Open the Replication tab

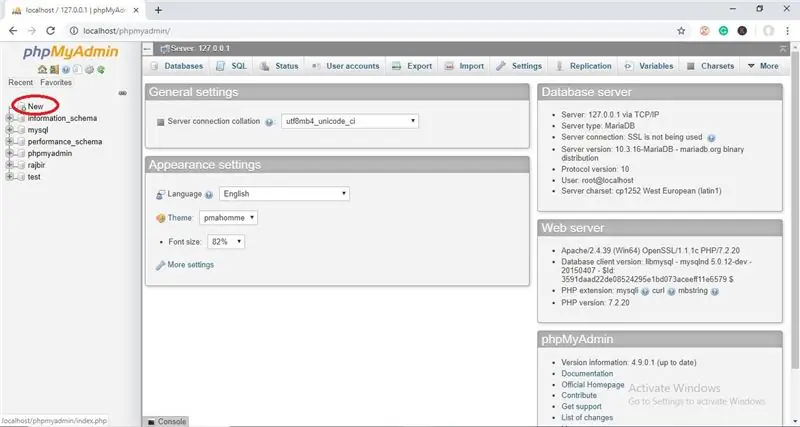(x=583, y=66)
